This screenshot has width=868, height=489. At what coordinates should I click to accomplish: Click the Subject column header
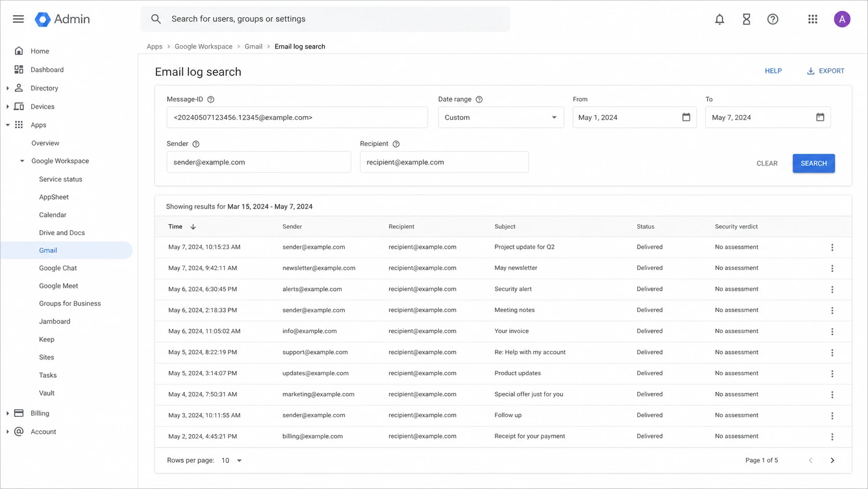(x=505, y=227)
